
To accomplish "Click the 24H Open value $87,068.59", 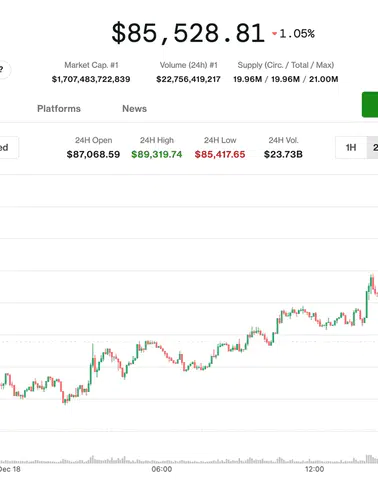I will (93, 154).
